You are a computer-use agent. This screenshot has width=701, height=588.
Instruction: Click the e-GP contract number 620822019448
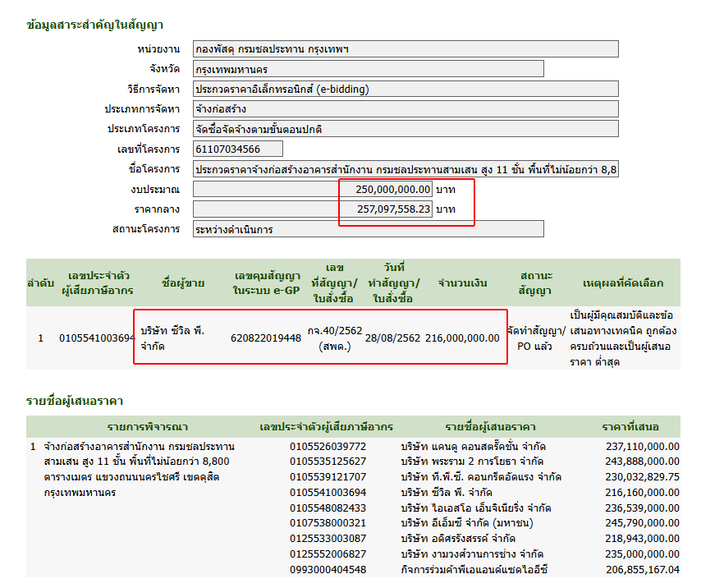pyautogui.click(x=266, y=338)
